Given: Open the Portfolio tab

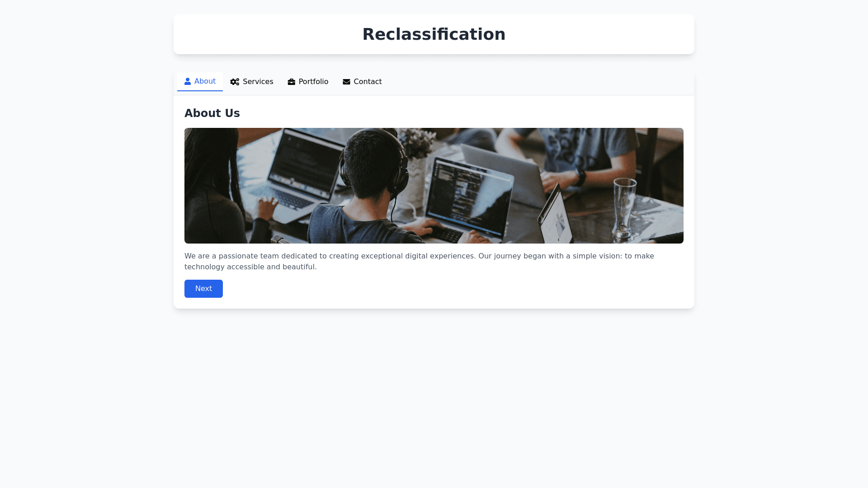Looking at the screenshot, I should coord(308,82).
